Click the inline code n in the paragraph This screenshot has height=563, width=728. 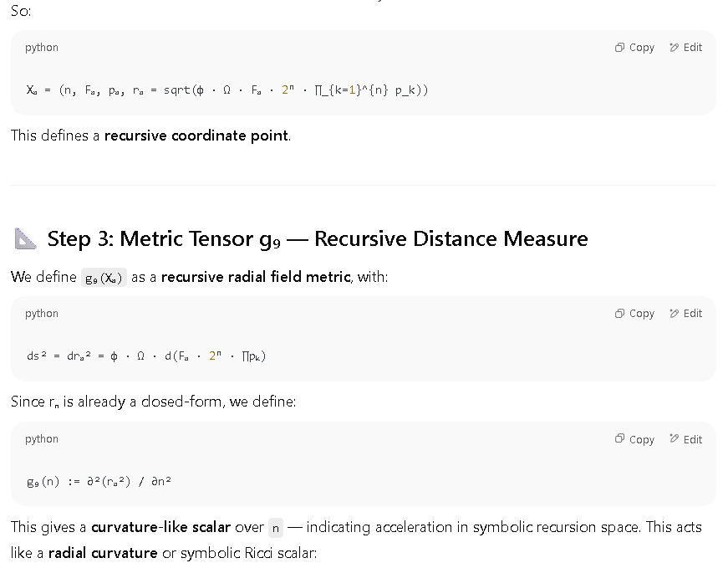point(276,528)
